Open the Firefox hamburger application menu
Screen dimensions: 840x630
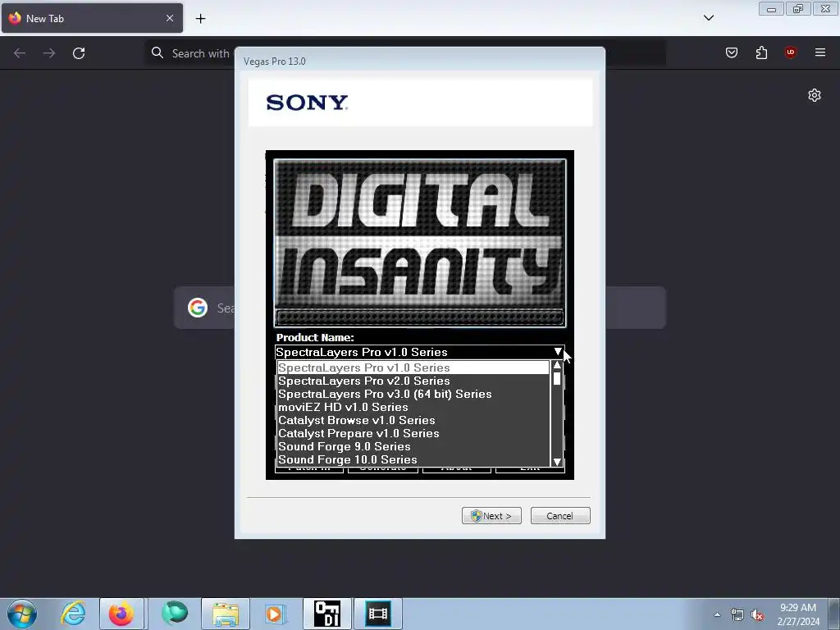819,52
